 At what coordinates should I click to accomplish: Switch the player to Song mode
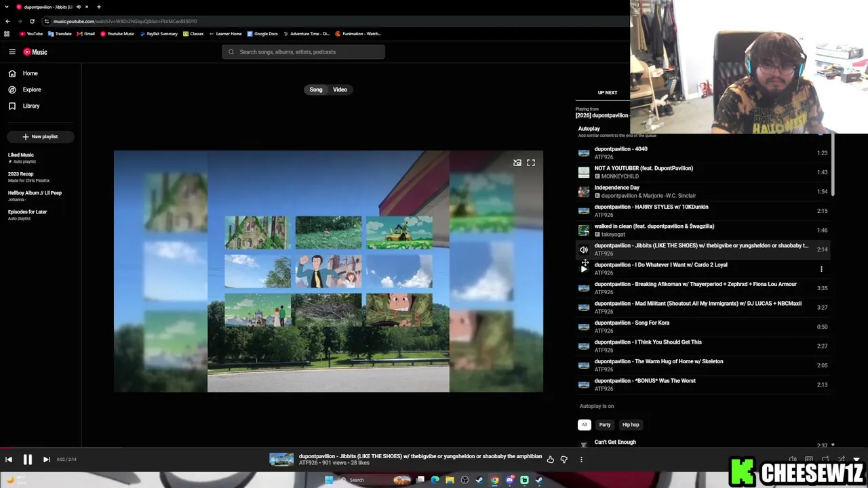[x=316, y=89]
